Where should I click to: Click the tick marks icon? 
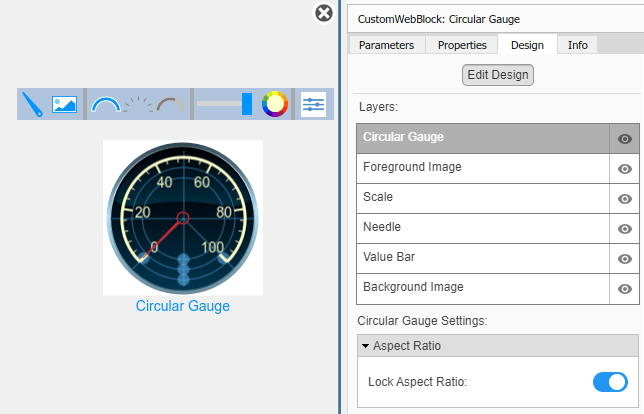[138, 104]
